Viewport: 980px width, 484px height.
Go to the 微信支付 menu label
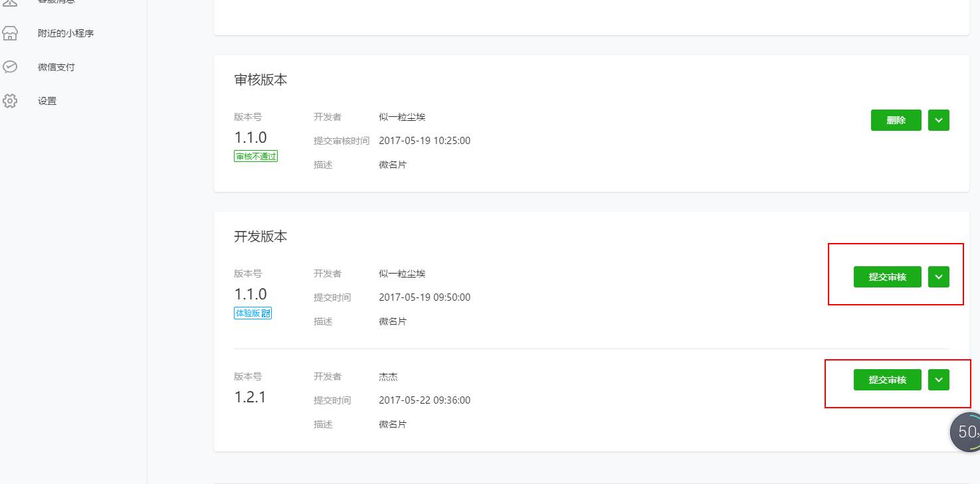[56, 67]
